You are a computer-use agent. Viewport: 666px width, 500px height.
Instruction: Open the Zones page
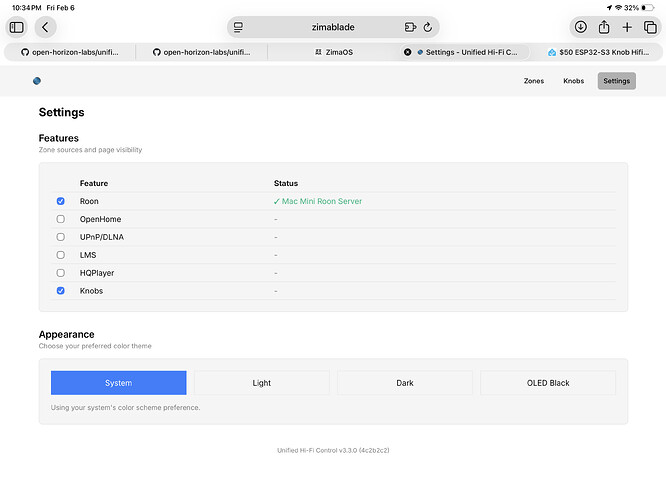pyautogui.click(x=534, y=81)
